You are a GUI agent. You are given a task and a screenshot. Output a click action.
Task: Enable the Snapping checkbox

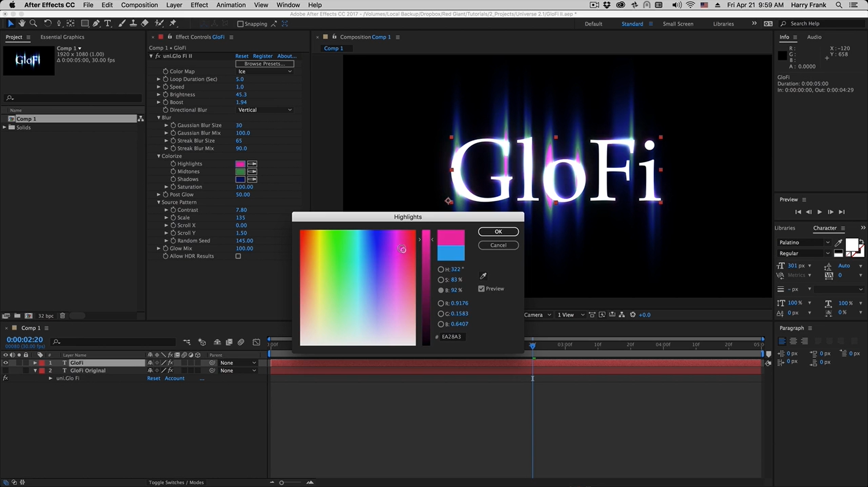[x=240, y=24]
